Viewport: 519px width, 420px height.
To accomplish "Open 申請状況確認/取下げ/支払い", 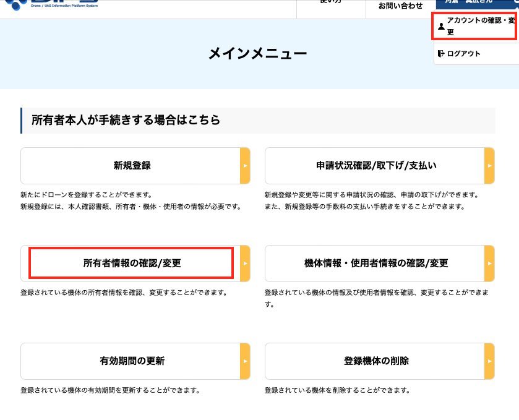I will (375, 166).
